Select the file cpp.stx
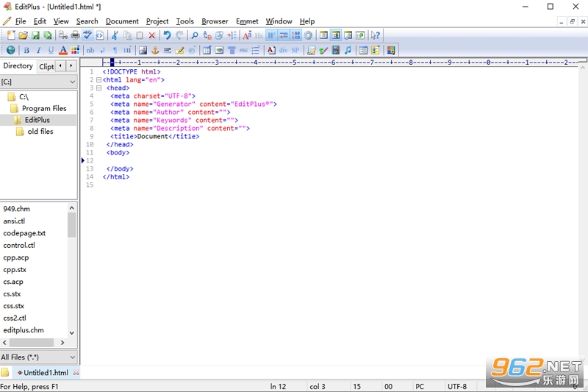Viewport: 588px width, 392px height. [x=15, y=270]
